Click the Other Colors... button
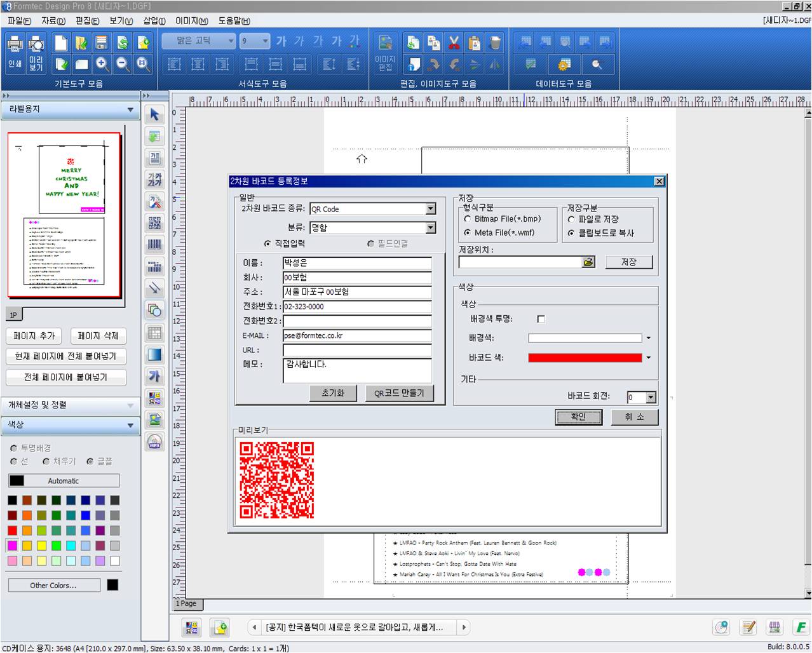This screenshot has height=653, width=812. pyautogui.click(x=54, y=585)
